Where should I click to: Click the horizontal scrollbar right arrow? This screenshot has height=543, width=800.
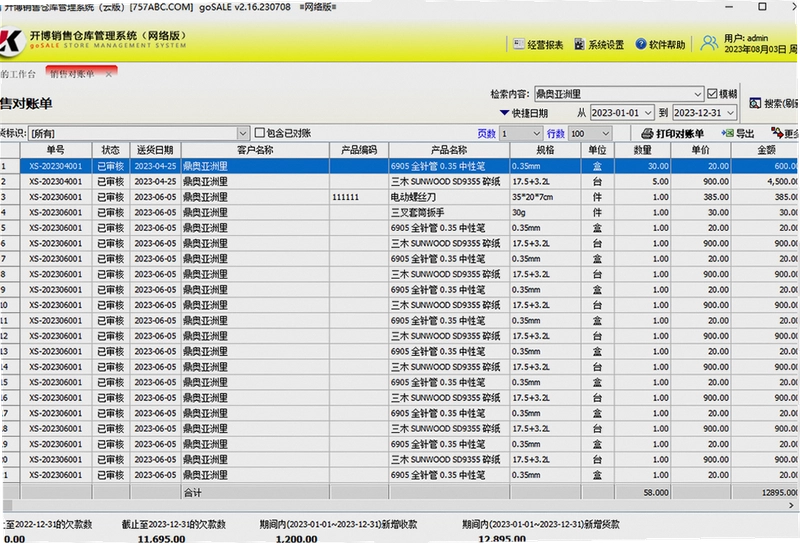pyautogui.click(x=791, y=505)
